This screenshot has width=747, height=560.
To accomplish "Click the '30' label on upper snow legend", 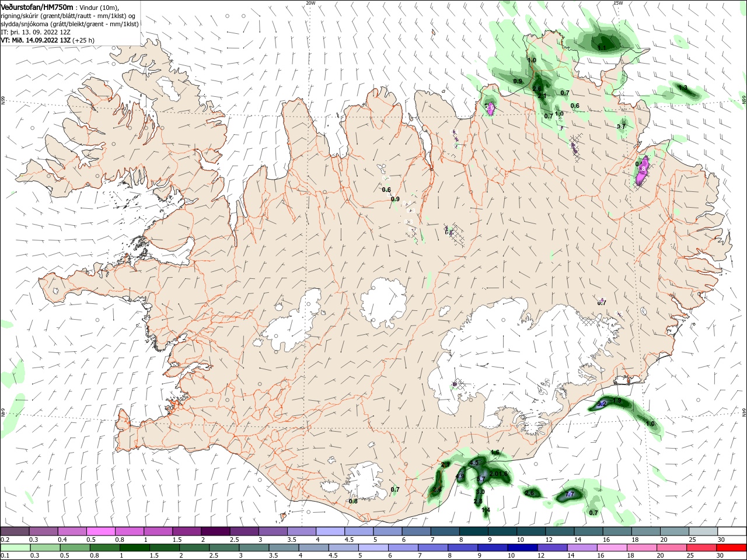I will (x=721, y=540).
